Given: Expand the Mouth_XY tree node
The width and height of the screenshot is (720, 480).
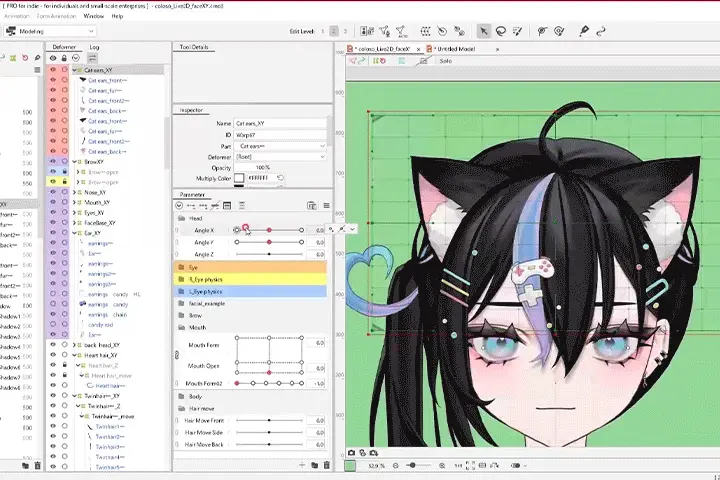Looking at the screenshot, I should [x=74, y=203].
